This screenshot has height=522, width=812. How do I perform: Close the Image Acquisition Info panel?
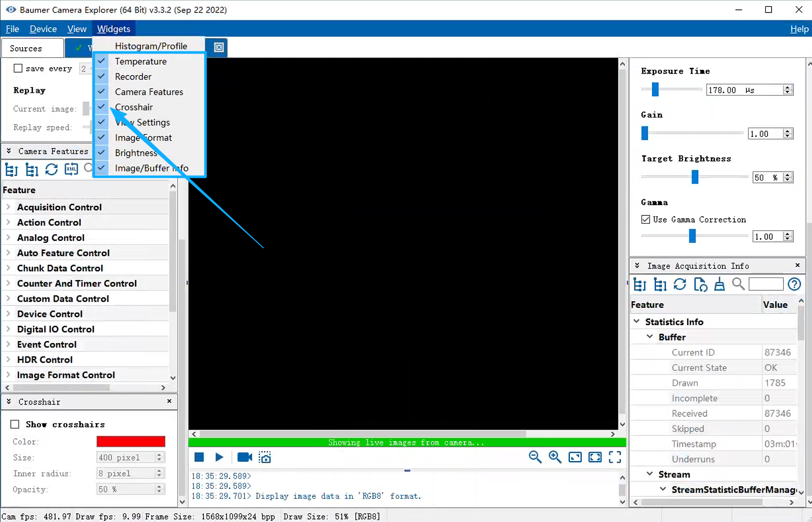[798, 265]
